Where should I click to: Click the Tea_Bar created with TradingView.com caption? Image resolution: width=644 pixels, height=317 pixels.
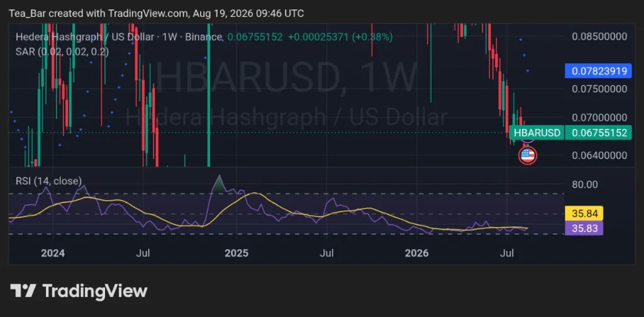156,14
